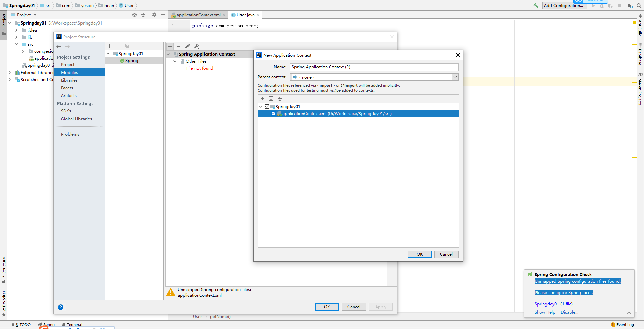This screenshot has height=329, width=644.
Task: Open Search Everywhere magnifier icon
Action: point(639,6)
